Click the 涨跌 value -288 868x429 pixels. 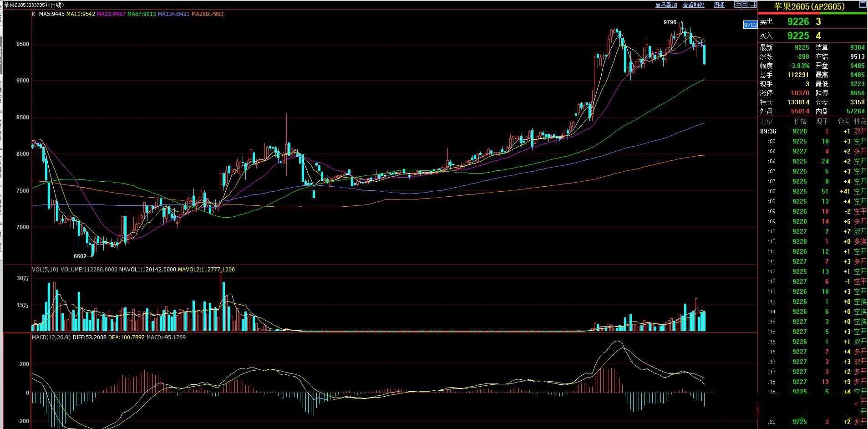coord(803,57)
